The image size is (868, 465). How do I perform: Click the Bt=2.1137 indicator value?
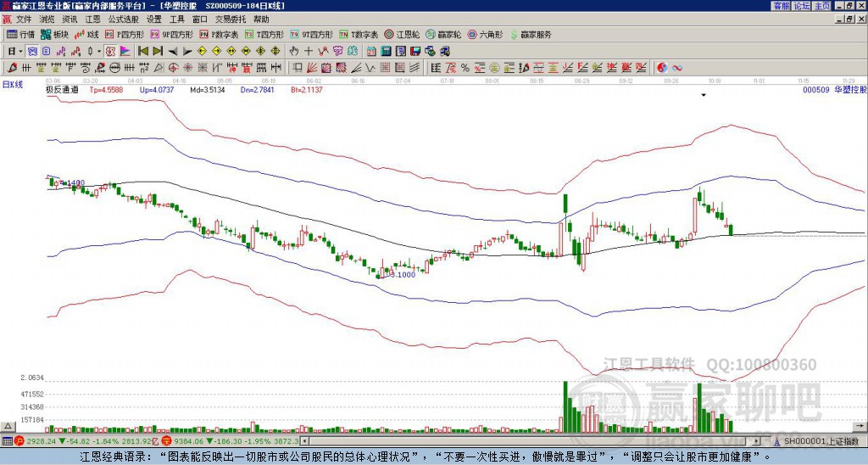point(306,89)
